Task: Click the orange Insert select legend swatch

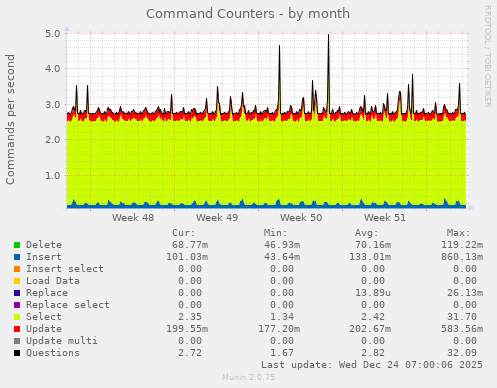Action: tap(17, 269)
